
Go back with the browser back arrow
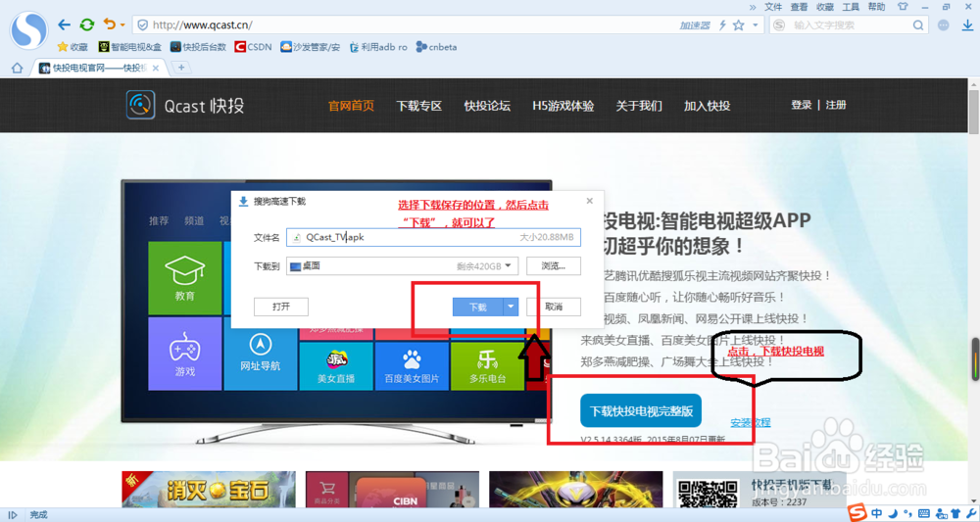point(64,25)
